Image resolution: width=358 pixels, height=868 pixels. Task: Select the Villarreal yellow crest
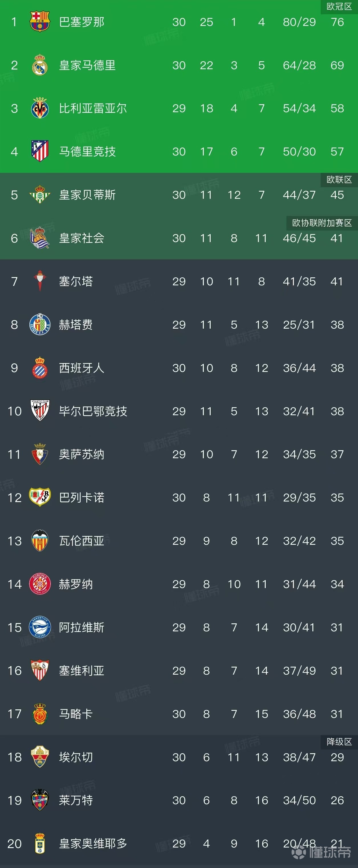tap(40, 108)
